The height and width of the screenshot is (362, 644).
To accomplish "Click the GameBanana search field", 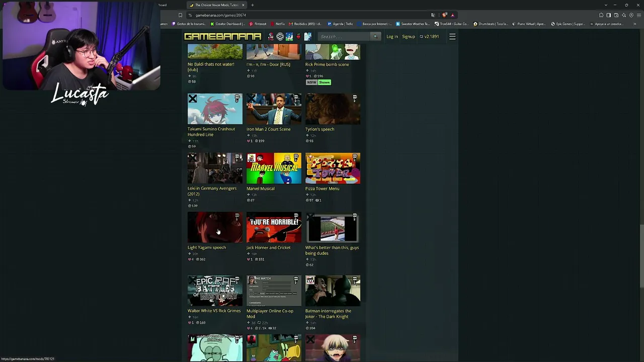I will pos(345,37).
